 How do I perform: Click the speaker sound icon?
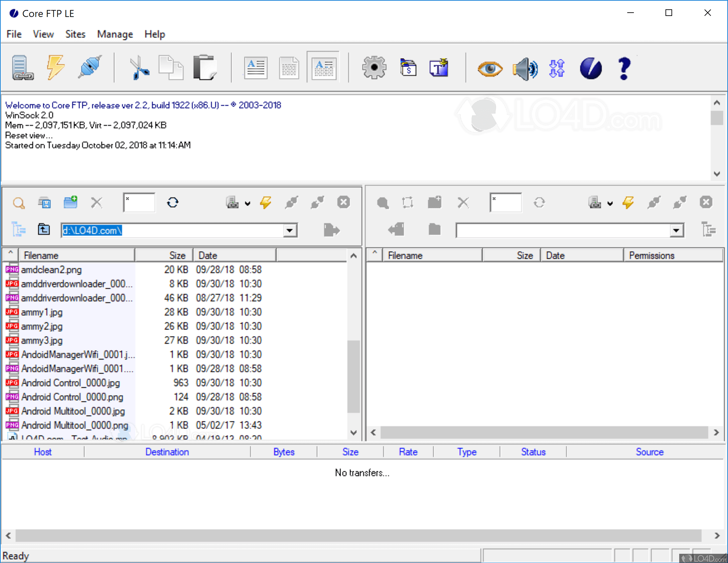pos(525,69)
